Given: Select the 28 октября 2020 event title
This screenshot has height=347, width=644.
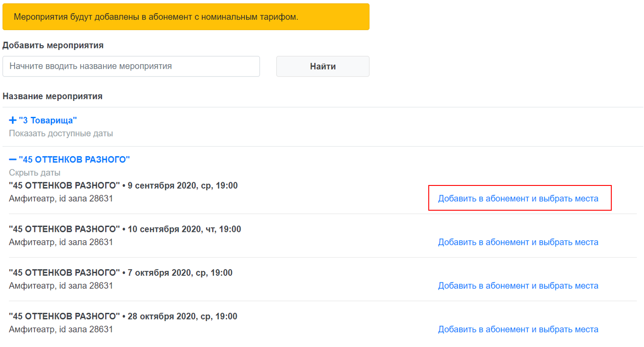Looking at the screenshot, I should [123, 316].
